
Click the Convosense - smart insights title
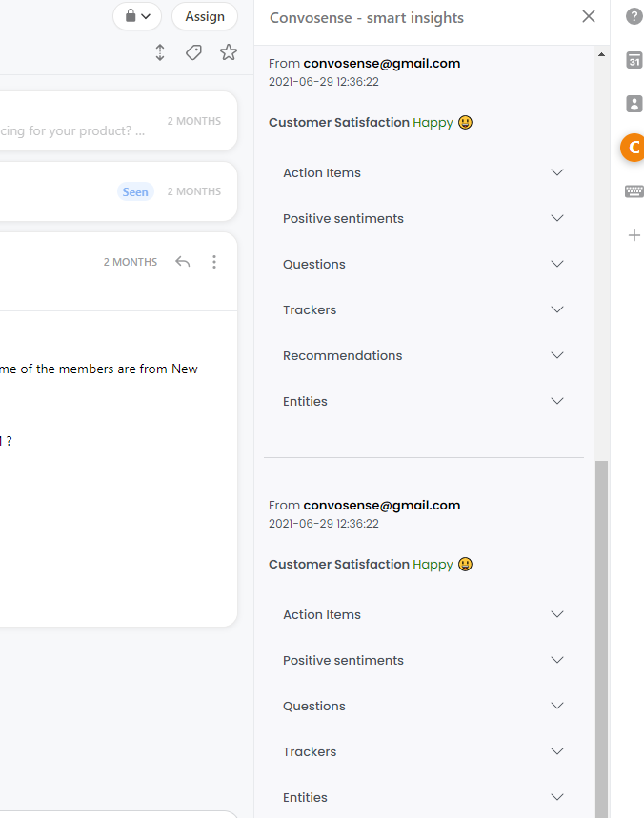tap(367, 18)
